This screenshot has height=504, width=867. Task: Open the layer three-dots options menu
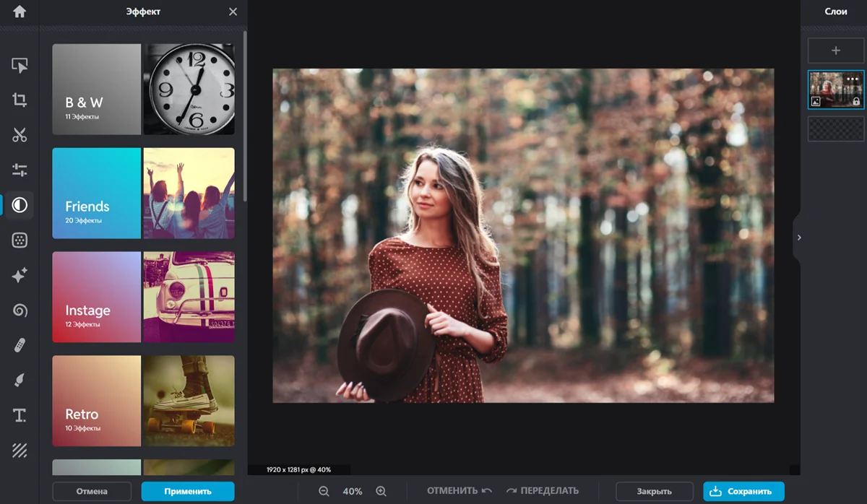click(853, 79)
